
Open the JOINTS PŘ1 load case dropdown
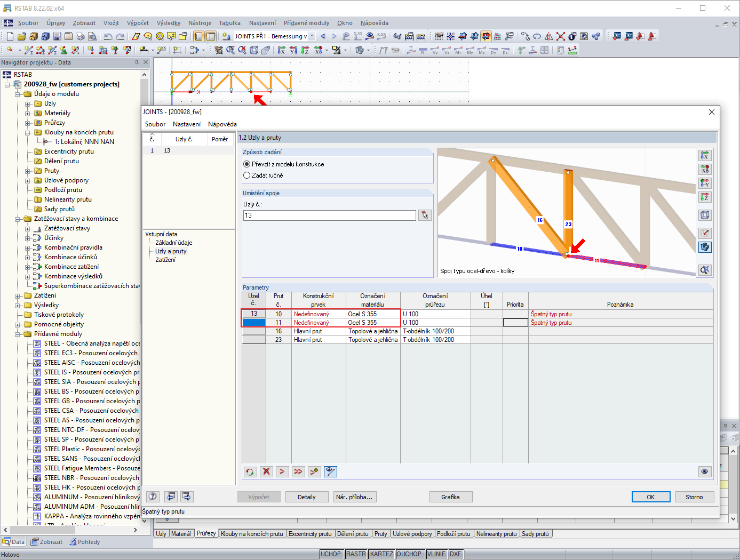(312, 36)
